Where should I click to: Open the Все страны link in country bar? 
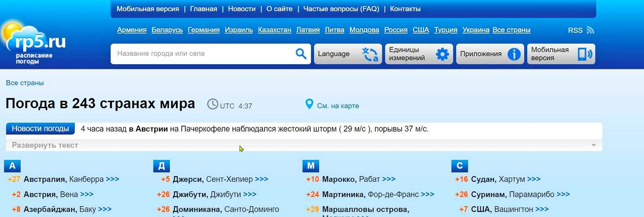coord(511,30)
